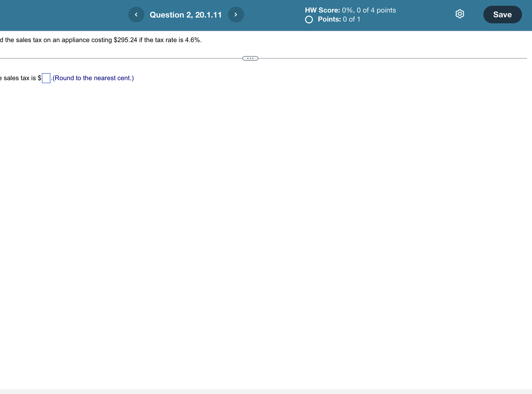This screenshot has height=394, width=532.
Task: Click the 4.6% tax rate text
Action: point(193,40)
